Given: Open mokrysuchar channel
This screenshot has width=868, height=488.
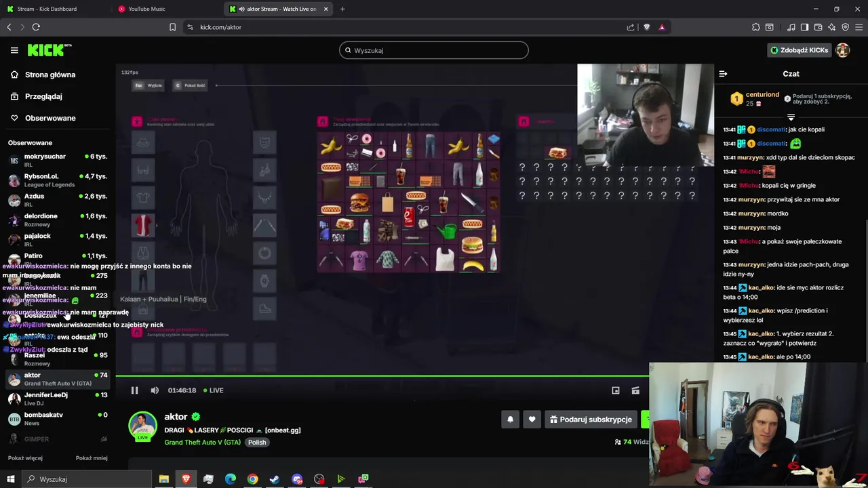Looking at the screenshot, I should 58,160.
